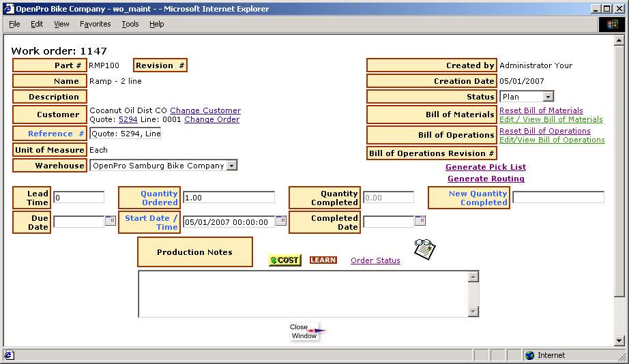This screenshot has width=629, height=364.
Task: Open the Order Status link
Action: pos(375,260)
